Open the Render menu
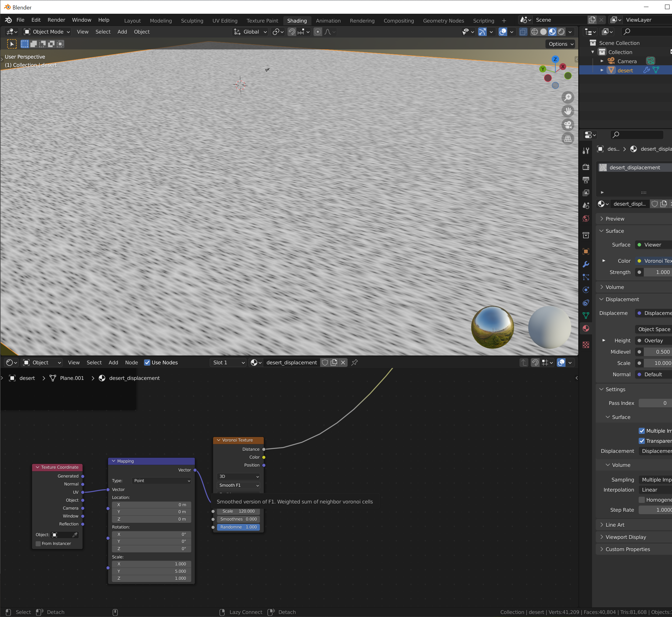The image size is (672, 617). pyautogui.click(x=56, y=20)
